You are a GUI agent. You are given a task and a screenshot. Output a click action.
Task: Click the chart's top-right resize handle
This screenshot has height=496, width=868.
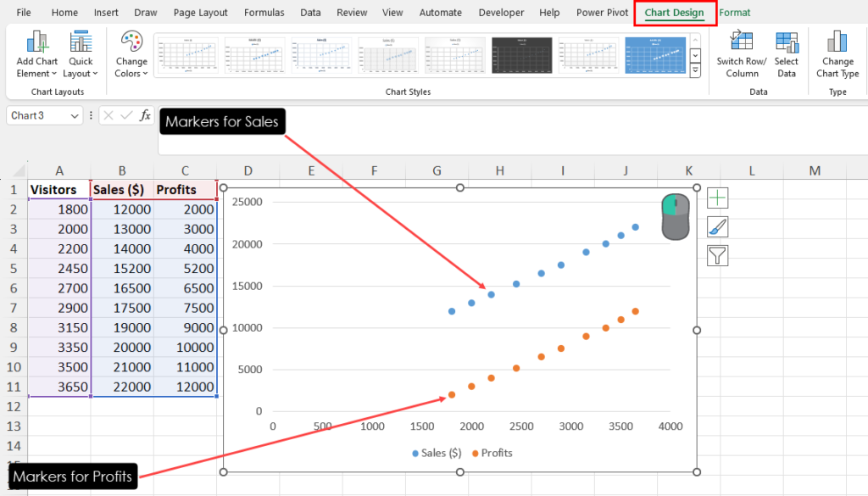click(x=697, y=187)
